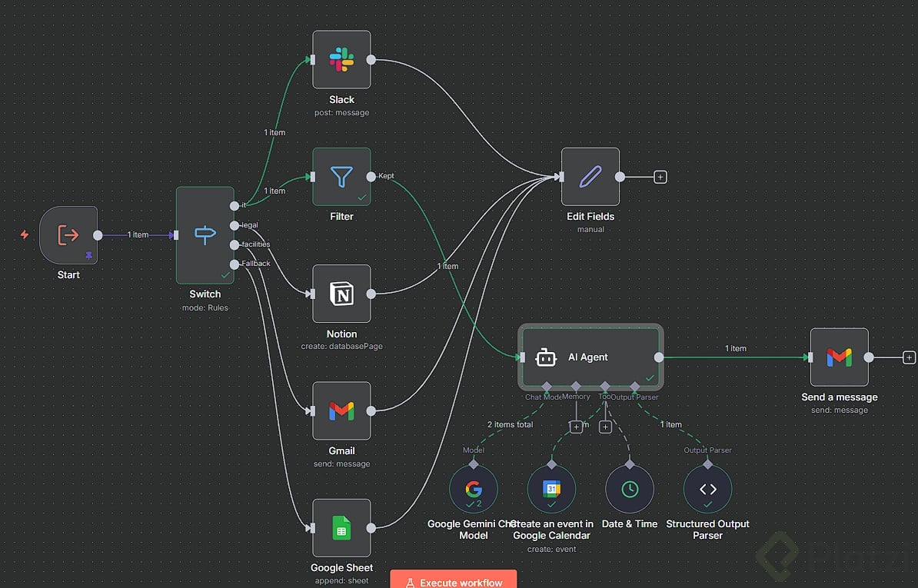The height and width of the screenshot is (588, 918).
Task: Open the Gmail send message node
Action: tap(341, 410)
